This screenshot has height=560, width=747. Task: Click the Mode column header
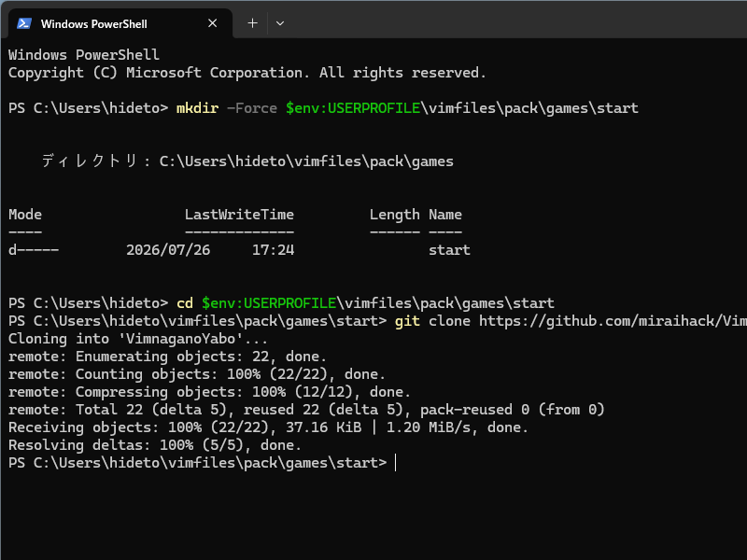click(25, 215)
